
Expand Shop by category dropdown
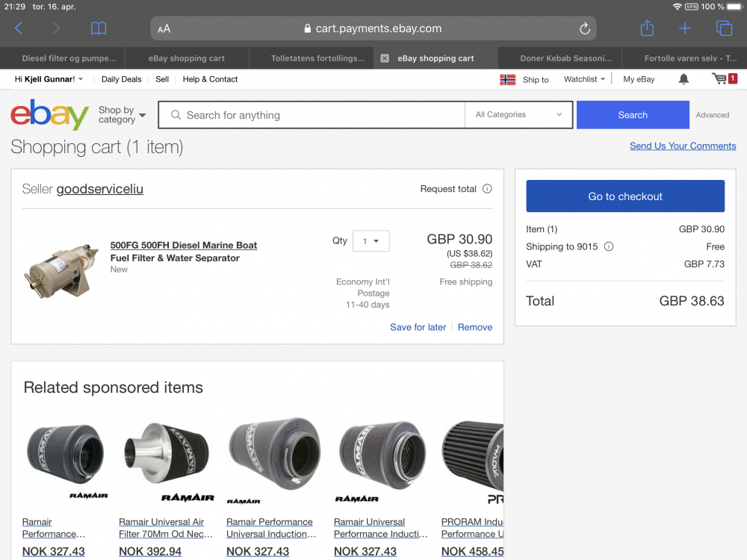[122, 115]
